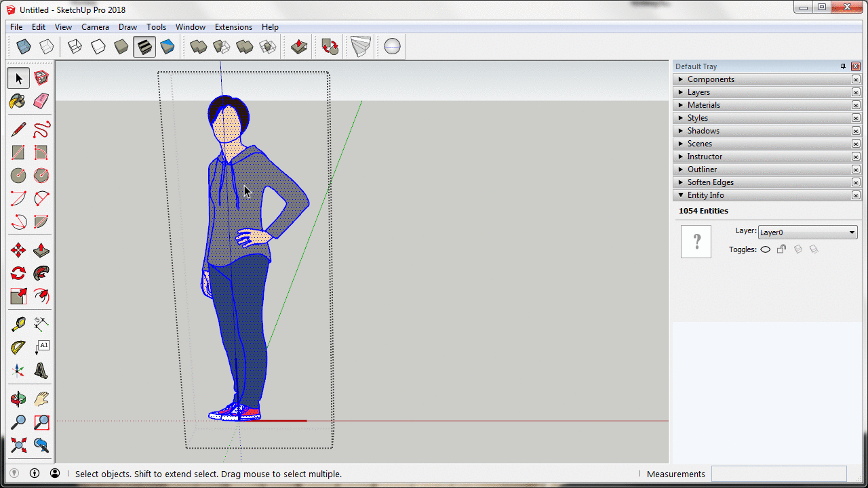
Task: Open the Camera menu
Action: click(x=95, y=27)
